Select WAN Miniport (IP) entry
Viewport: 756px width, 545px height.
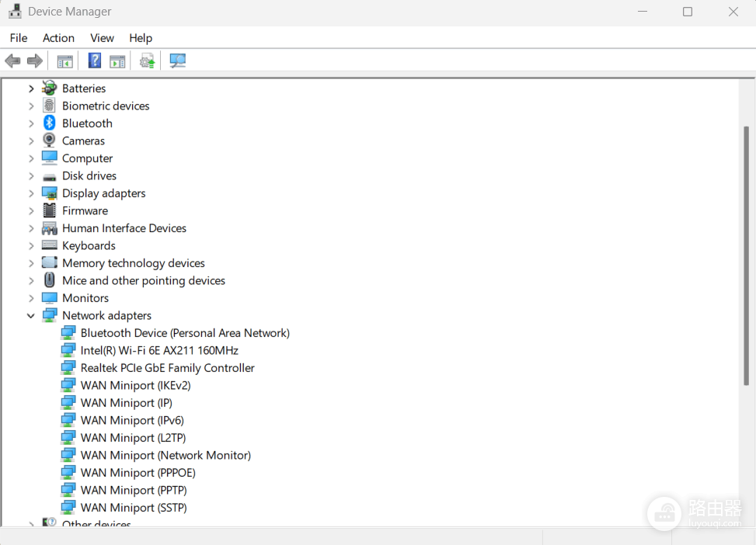pos(127,403)
